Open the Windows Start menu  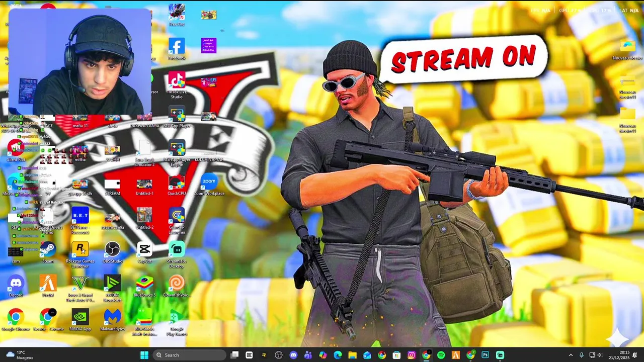(x=144, y=355)
